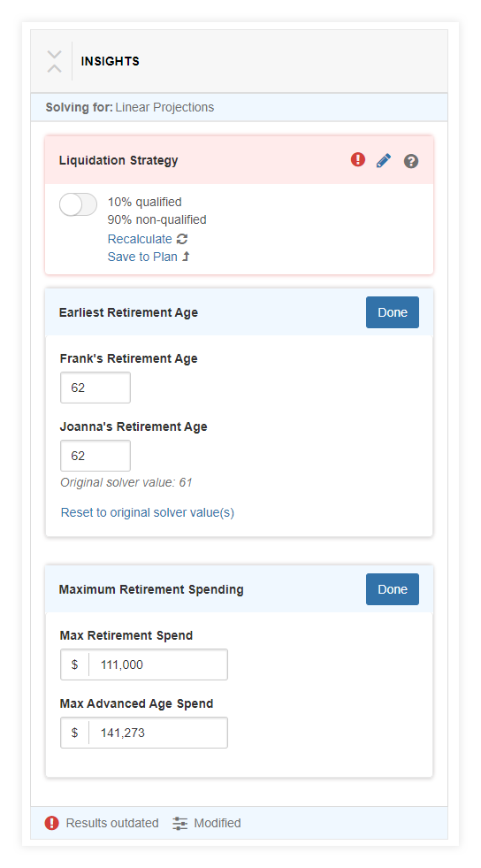Click the Results outdated alert icon
Viewport: 481px width, 868px height.
pyautogui.click(x=52, y=823)
